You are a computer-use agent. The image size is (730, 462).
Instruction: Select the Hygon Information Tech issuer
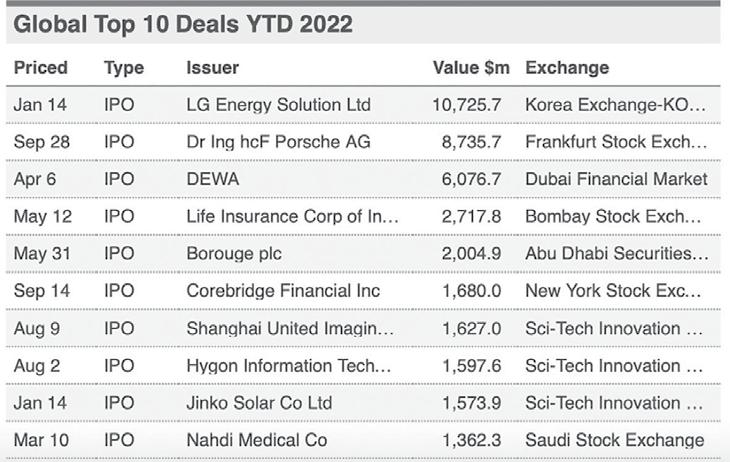point(290,366)
